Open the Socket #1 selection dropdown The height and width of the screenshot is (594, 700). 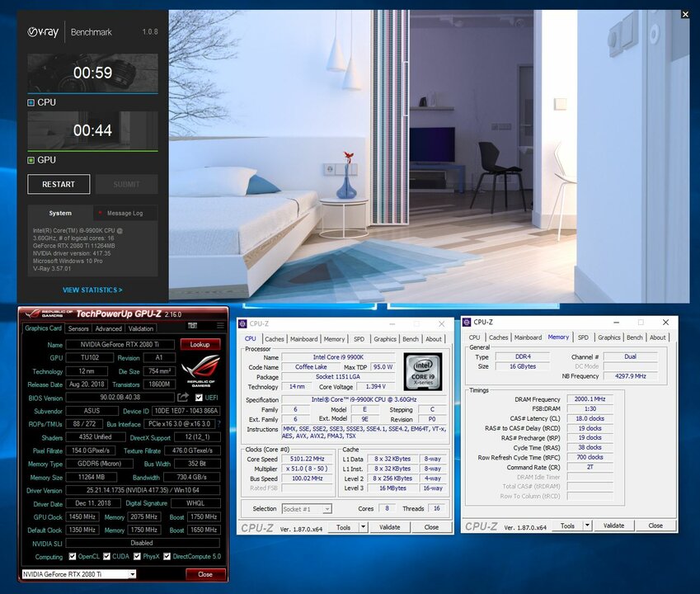[327, 509]
